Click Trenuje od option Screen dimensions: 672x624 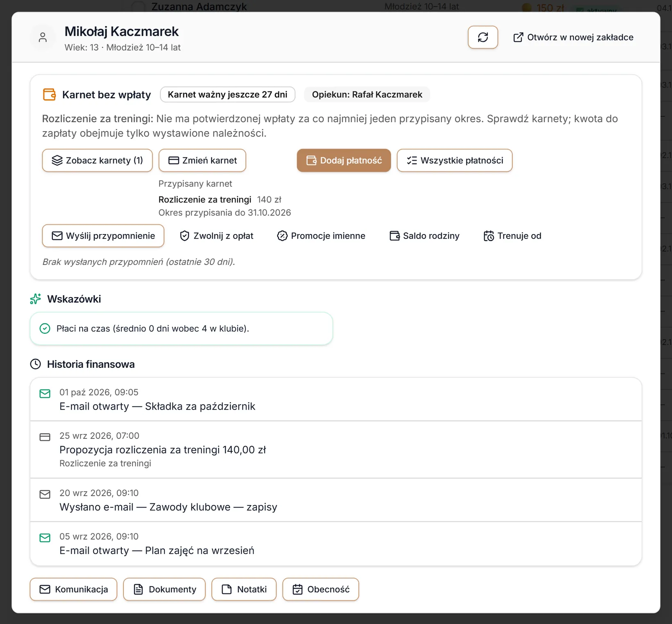point(512,236)
